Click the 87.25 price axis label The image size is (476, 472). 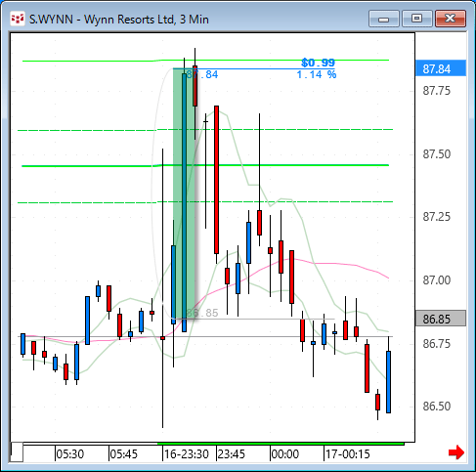click(437, 217)
